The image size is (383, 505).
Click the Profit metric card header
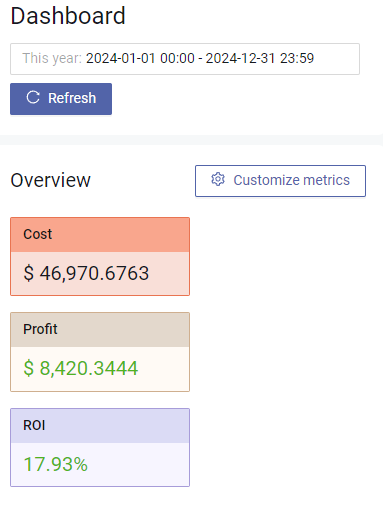point(100,330)
